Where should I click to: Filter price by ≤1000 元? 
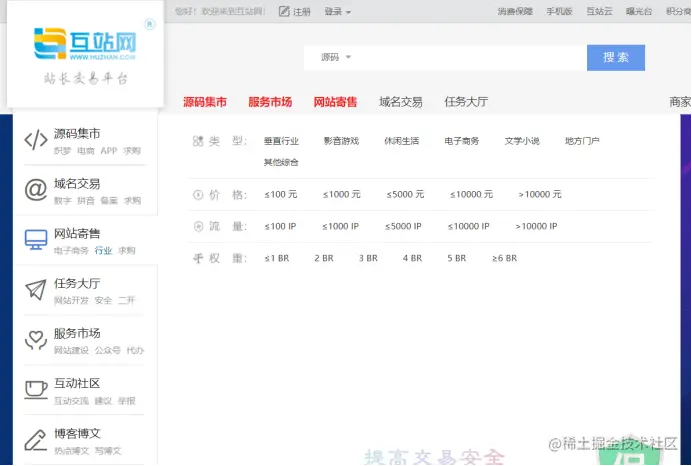[342, 195]
